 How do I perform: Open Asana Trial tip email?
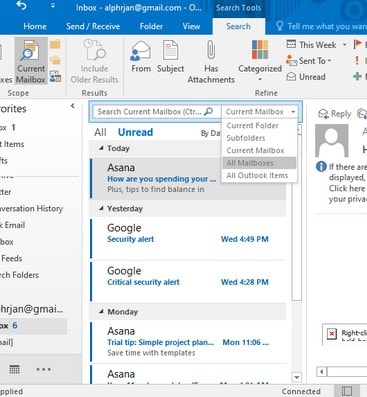pos(188,341)
